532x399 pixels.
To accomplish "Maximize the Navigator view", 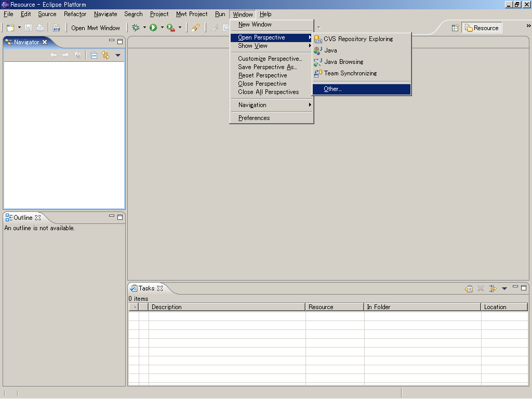I will point(120,42).
